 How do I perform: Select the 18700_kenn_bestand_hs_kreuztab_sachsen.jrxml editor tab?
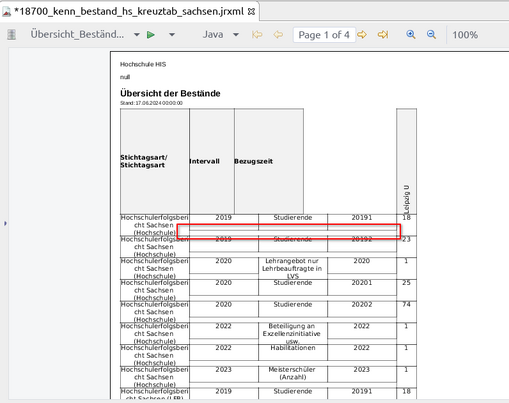tap(129, 11)
